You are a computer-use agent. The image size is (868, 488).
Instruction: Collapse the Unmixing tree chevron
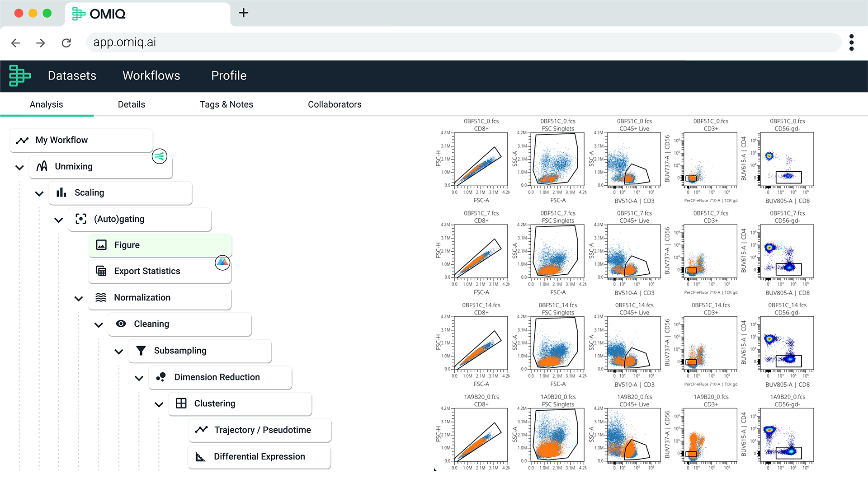click(19, 167)
